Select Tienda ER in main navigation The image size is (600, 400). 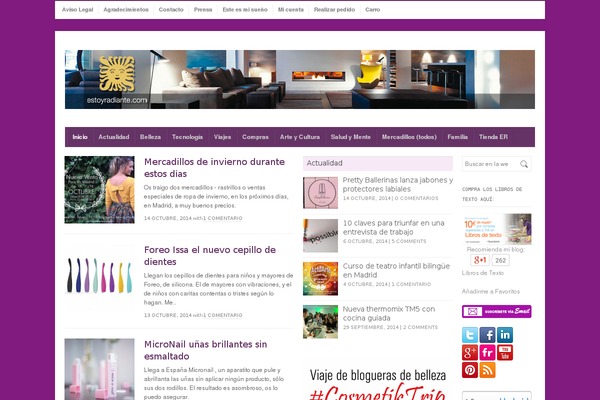click(493, 137)
